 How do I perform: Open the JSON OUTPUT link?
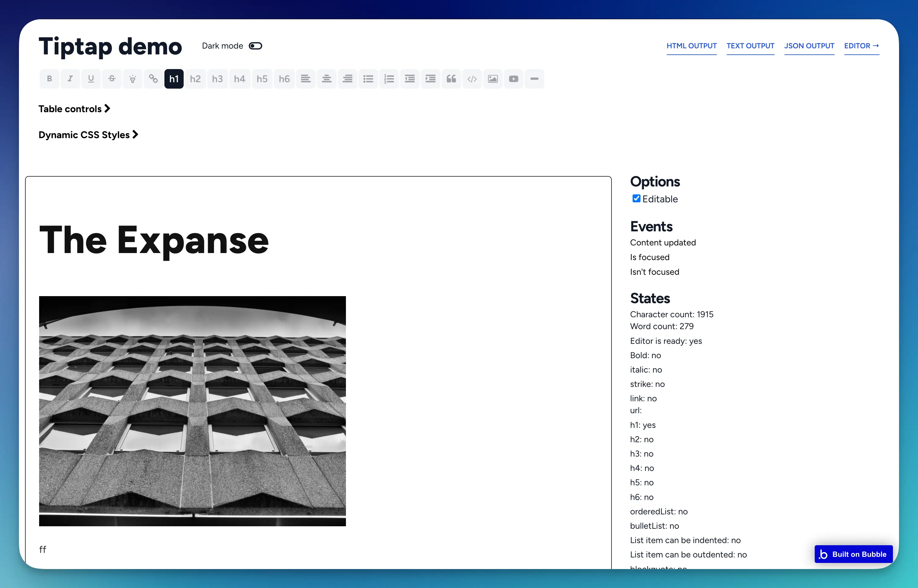click(809, 46)
